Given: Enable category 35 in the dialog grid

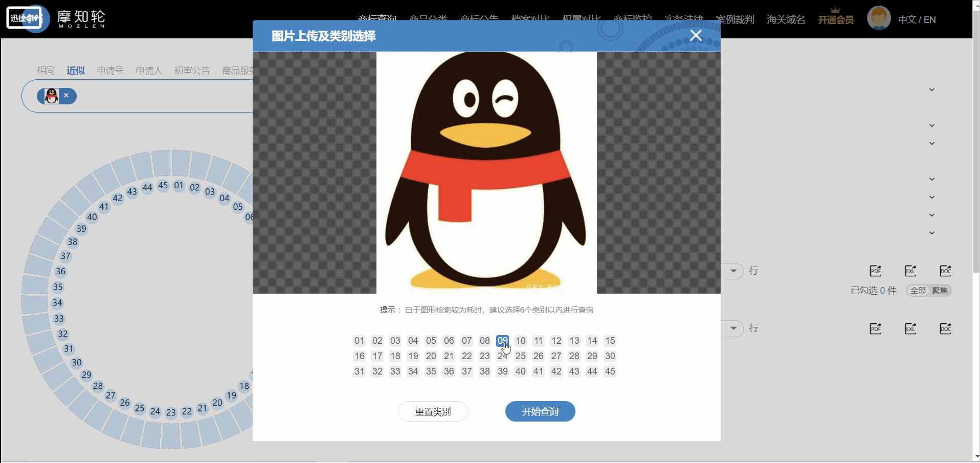Looking at the screenshot, I should click(x=431, y=371).
